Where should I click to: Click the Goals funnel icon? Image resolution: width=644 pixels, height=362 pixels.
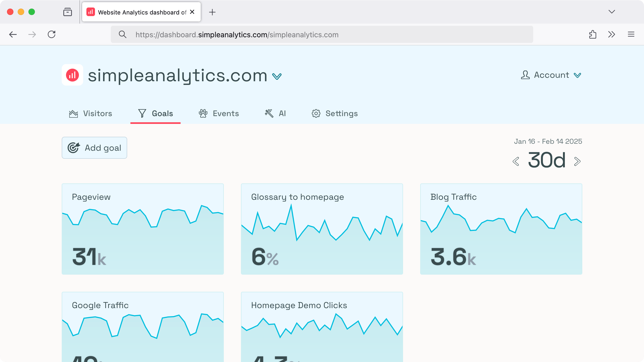[142, 113]
